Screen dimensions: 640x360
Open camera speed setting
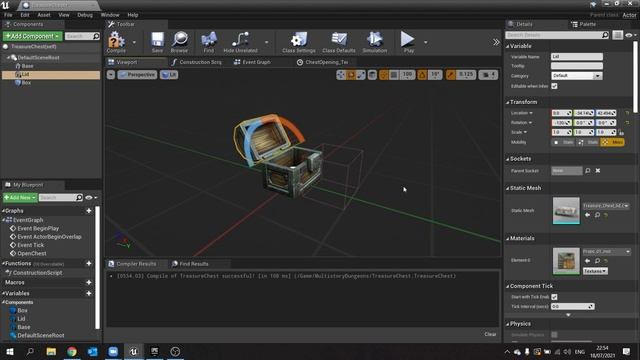488,75
